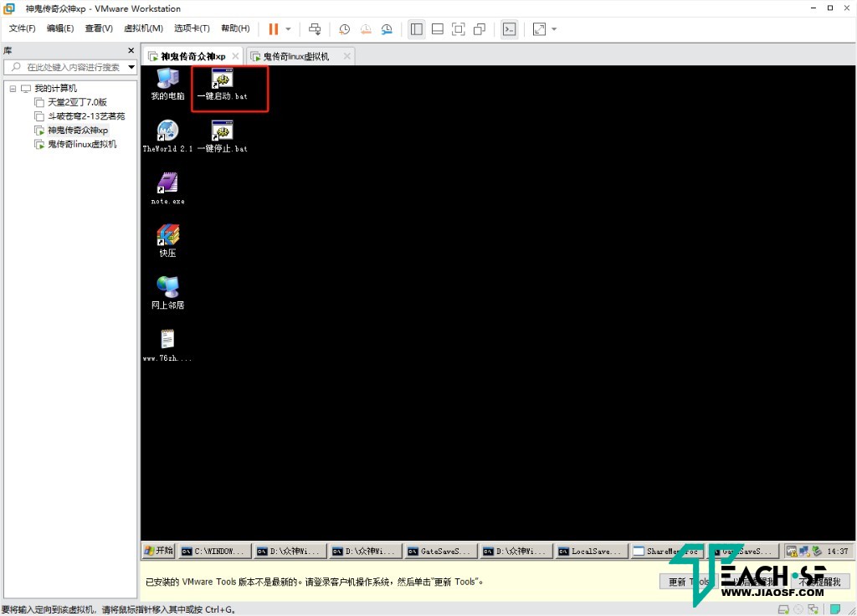This screenshot has width=857, height=616.
Task: Switch to the 鬼传奇linux虚拟机 tab
Action: click(x=295, y=56)
